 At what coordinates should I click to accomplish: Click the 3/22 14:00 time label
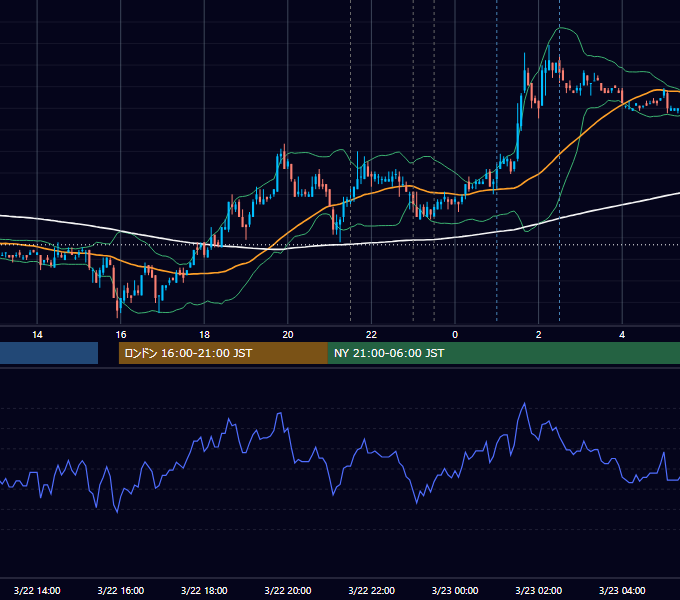coord(37,590)
